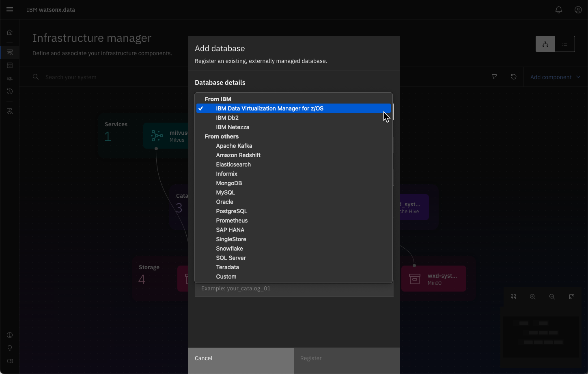Zoom in on the canvas
The height and width of the screenshot is (374, 588).
point(533,297)
